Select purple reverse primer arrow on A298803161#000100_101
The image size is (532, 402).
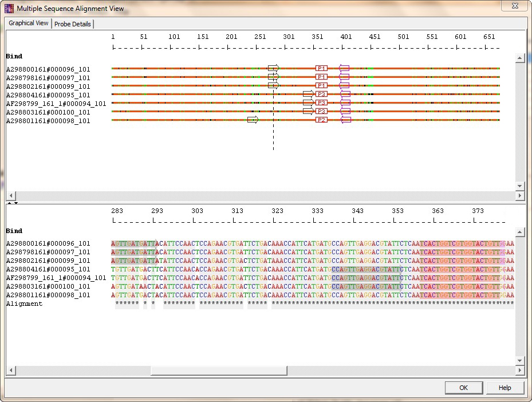click(345, 111)
